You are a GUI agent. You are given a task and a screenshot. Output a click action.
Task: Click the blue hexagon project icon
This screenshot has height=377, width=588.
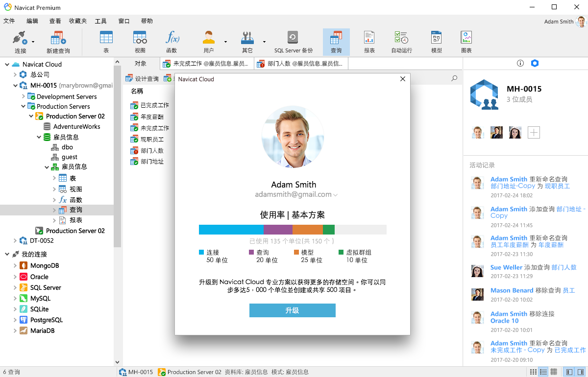535,63
